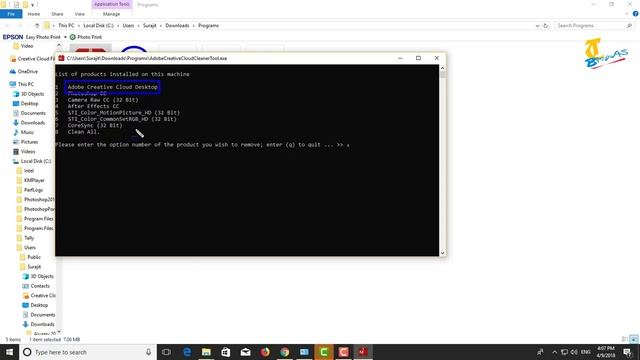Select Local Disk (C:) in the navigation tree
Viewport: 640px width, 360px height.
pyautogui.click(x=32, y=161)
